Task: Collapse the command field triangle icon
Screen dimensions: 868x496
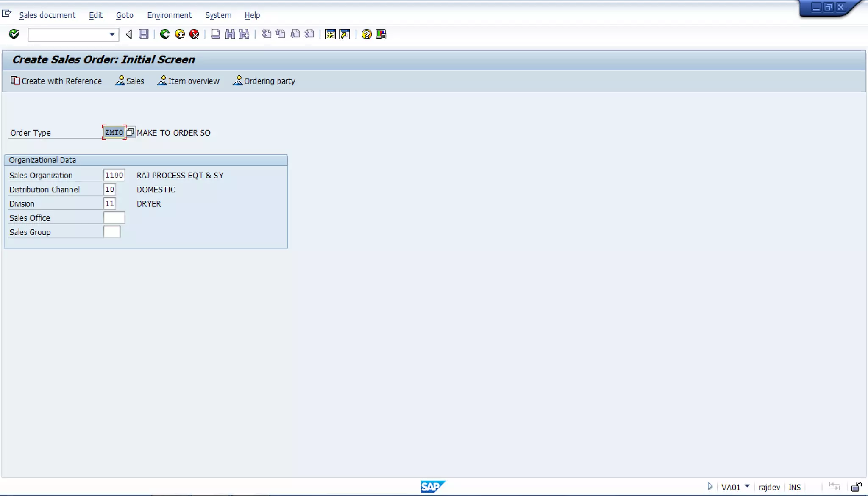Action: tap(129, 34)
